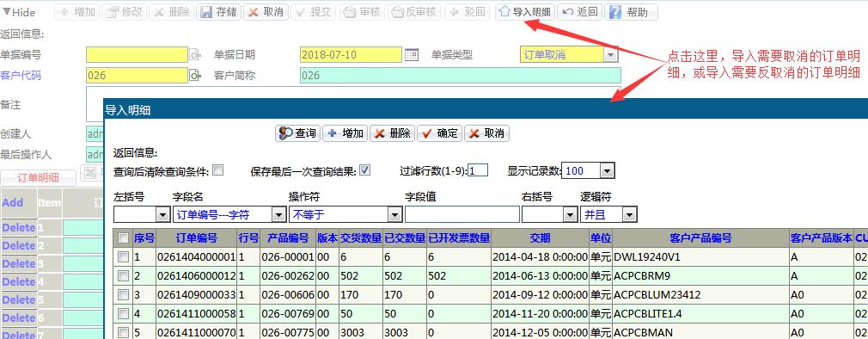868x339 pixels.
Task: Open 显示记录数 dropdown showing 100
Action: tap(608, 170)
